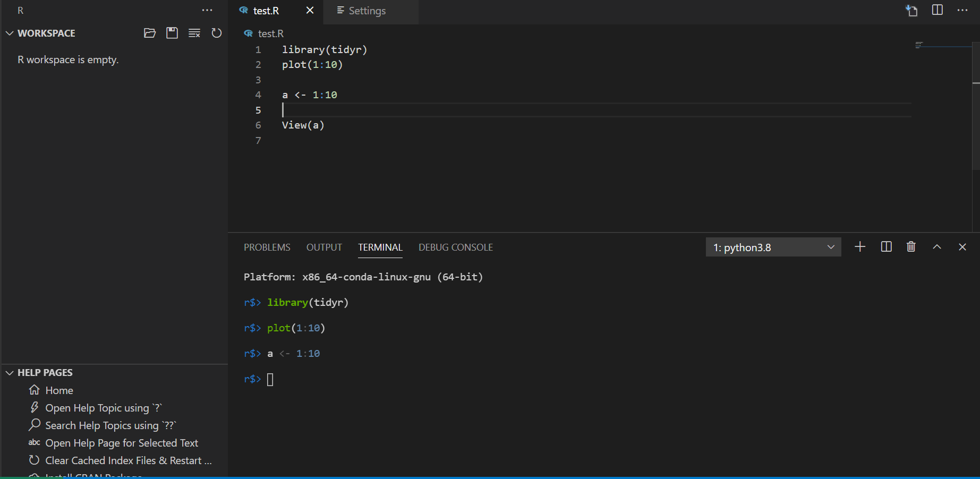Viewport: 980px width, 479px height.
Task: Open the terminal selector dropdown python3.8
Action: tap(773, 247)
